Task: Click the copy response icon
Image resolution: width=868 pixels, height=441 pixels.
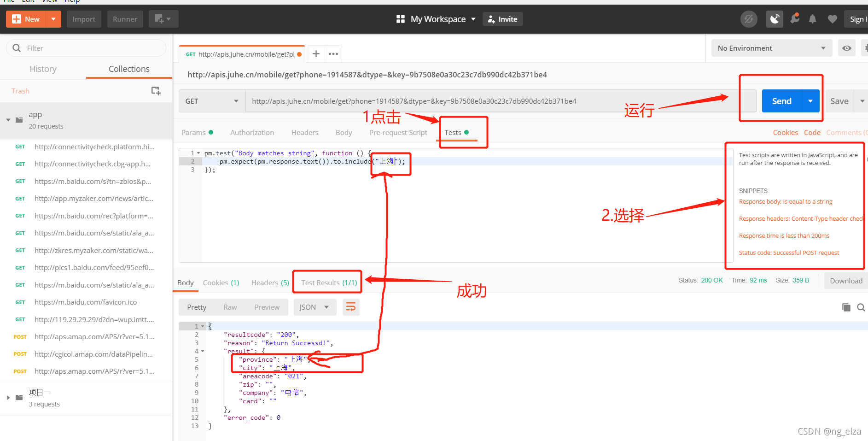Action: [846, 307]
